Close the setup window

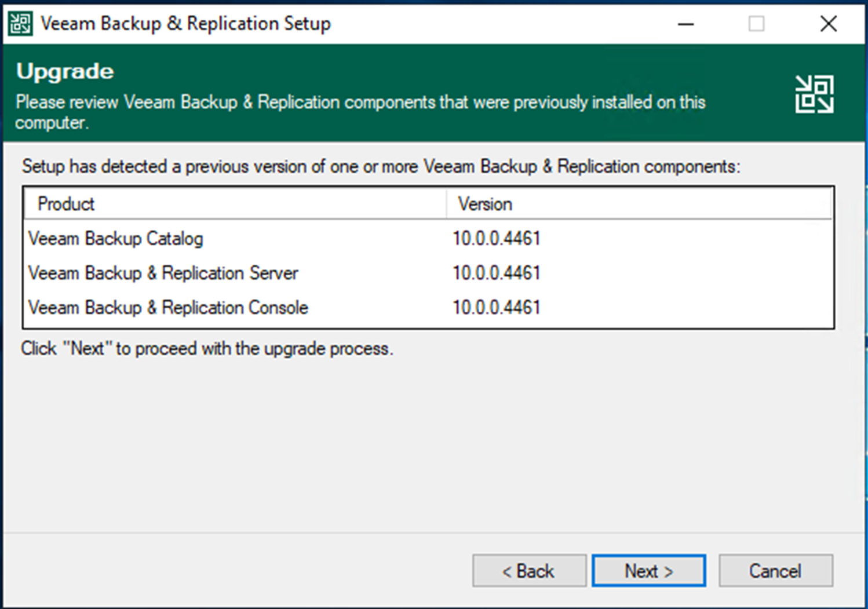point(829,24)
